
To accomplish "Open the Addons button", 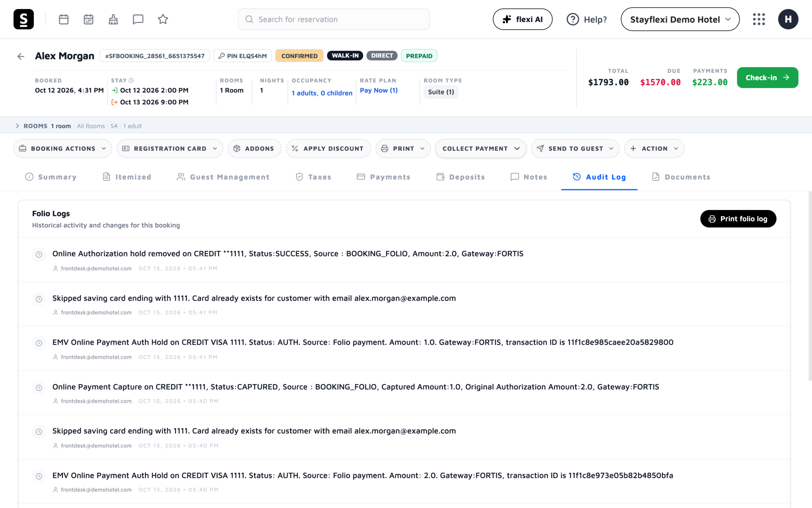I will click(x=254, y=149).
